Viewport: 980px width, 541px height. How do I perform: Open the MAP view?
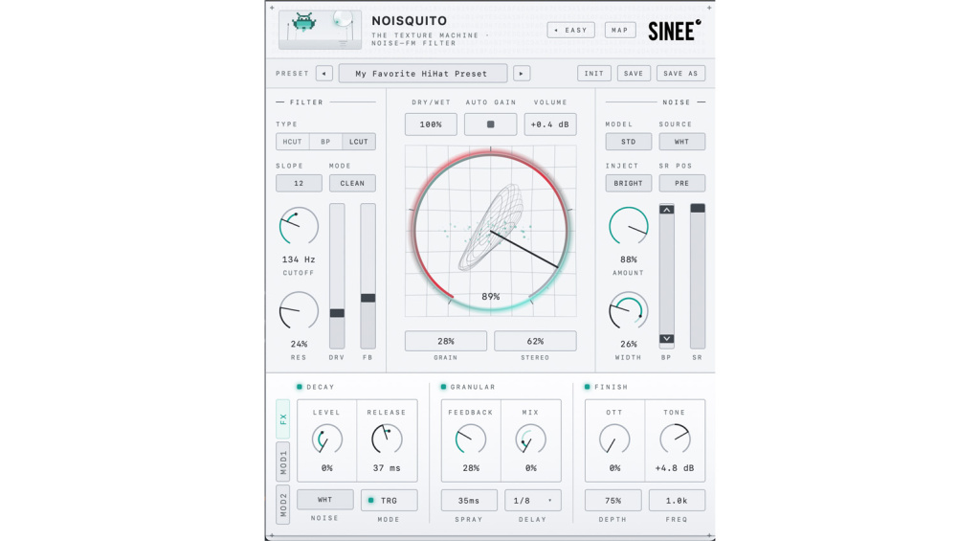(619, 30)
